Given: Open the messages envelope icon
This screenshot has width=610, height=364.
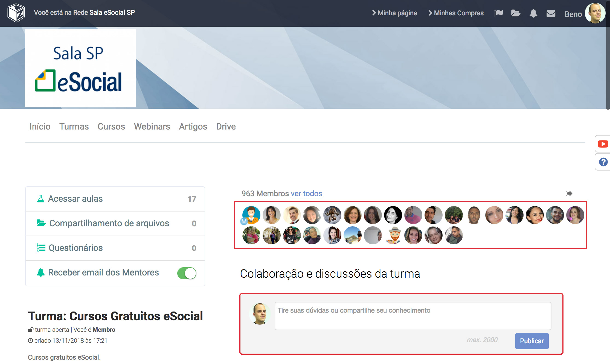Looking at the screenshot, I should [551, 13].
